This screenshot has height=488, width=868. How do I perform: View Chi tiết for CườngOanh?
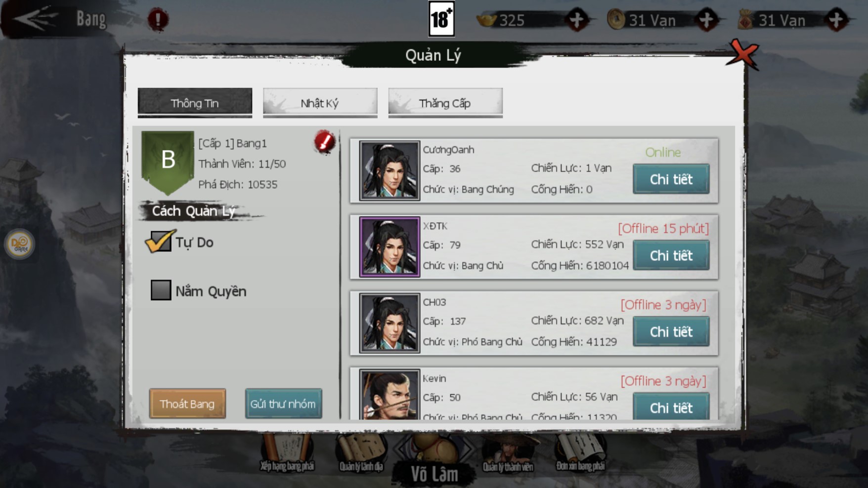click(x=671, y=179)
